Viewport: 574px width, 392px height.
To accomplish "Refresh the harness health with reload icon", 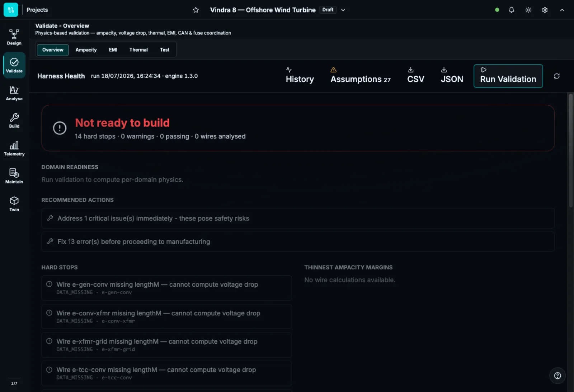I will 556,76.
